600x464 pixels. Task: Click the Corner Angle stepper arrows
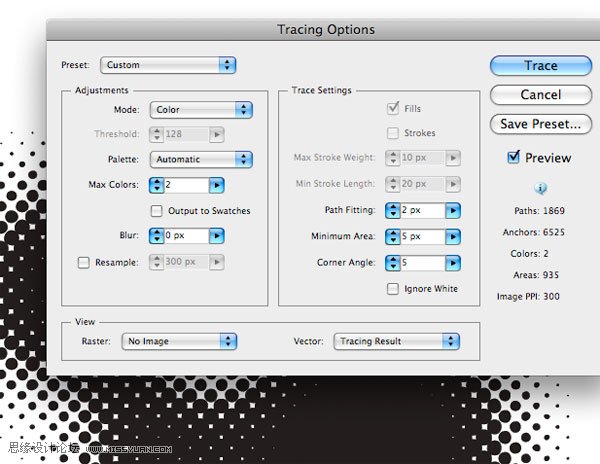393,263
